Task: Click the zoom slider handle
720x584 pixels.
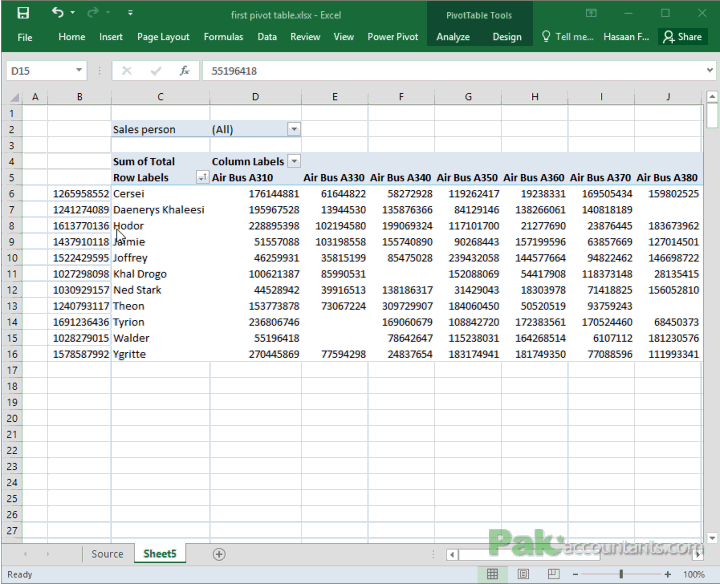Action: tap(621, 574)
